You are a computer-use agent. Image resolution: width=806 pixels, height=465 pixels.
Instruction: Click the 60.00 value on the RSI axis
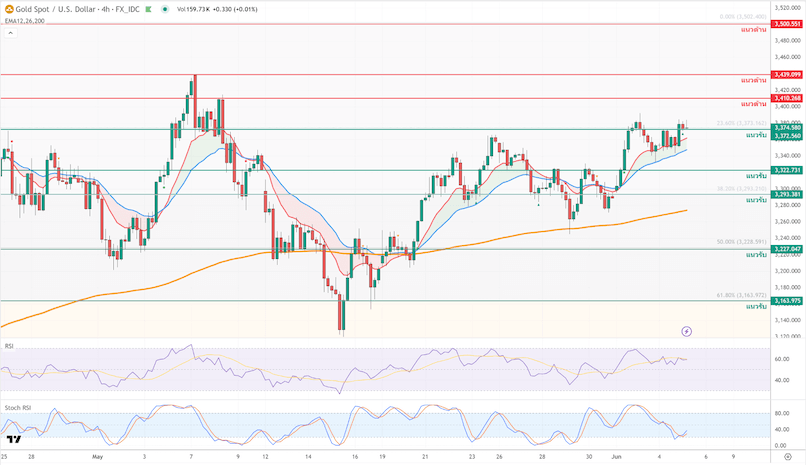click(x=782, y=359)
